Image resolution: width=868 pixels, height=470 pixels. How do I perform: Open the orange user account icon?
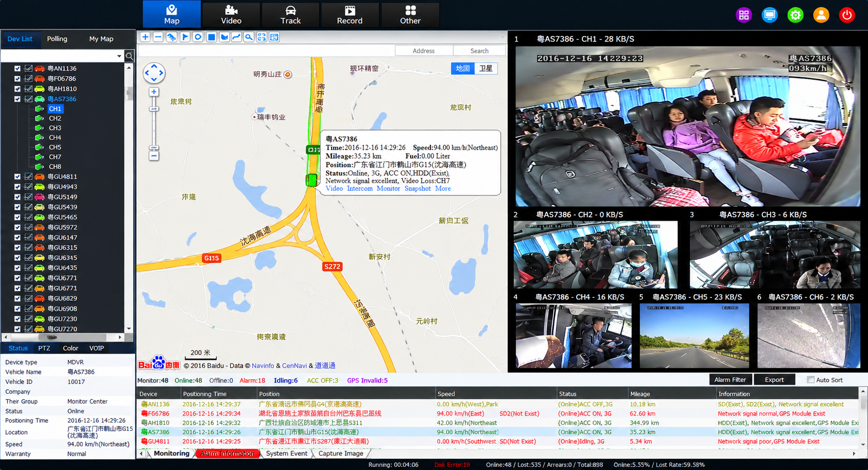click(x=821, y=15)
